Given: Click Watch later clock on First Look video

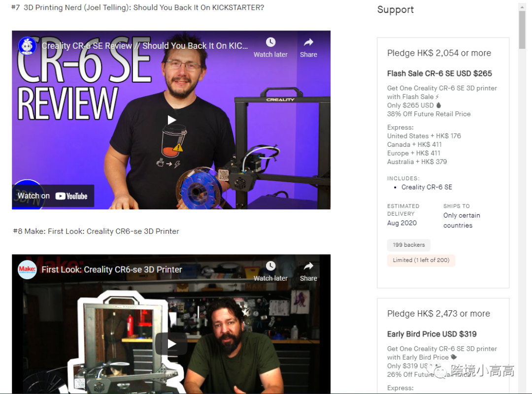Looking at the screenshot, I should [x=270, y=266].
